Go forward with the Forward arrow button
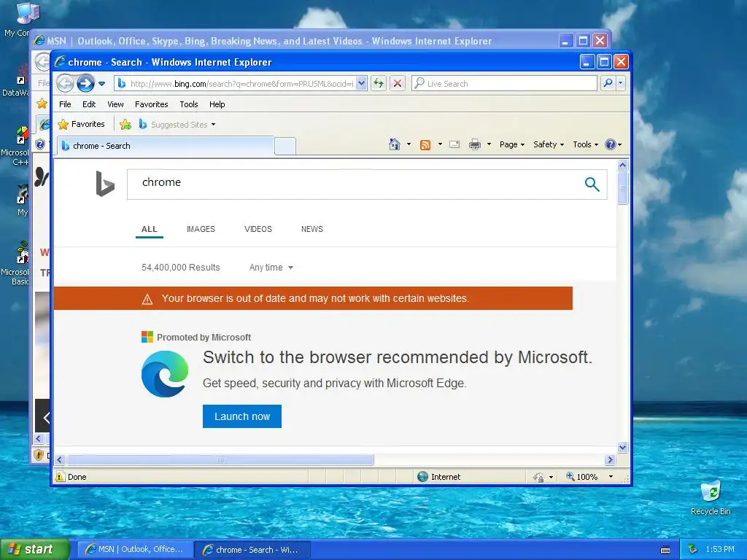Viewport: 747px width, 560px height. [86, 83]
